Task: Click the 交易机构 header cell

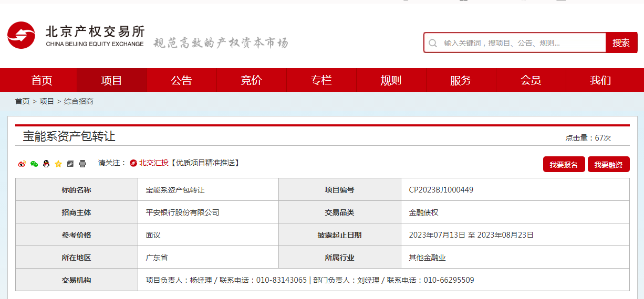Action: point(77,280)
